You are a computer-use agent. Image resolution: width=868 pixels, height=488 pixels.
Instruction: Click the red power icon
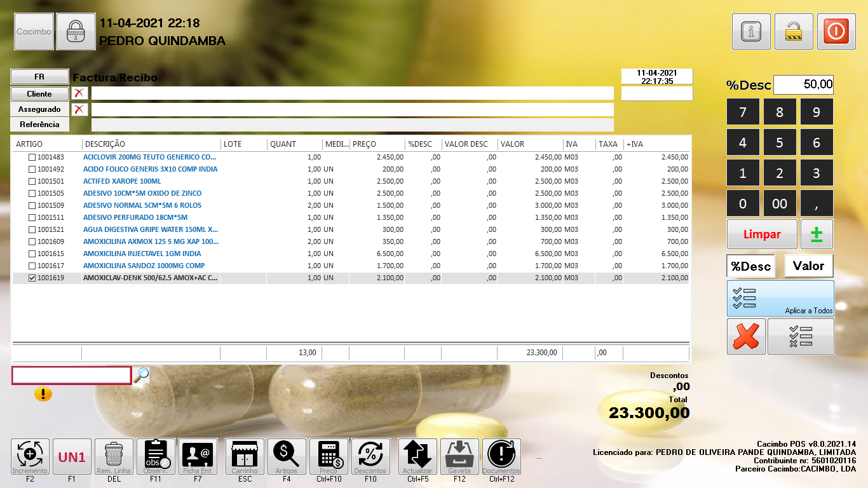coord(836,31)
